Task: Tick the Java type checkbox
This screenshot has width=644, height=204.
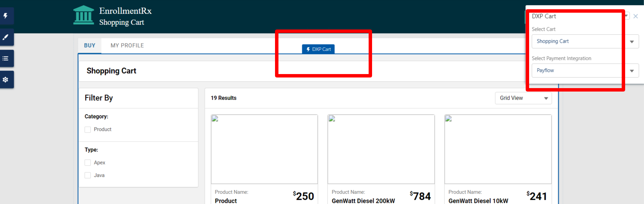Action: (88, 175)
